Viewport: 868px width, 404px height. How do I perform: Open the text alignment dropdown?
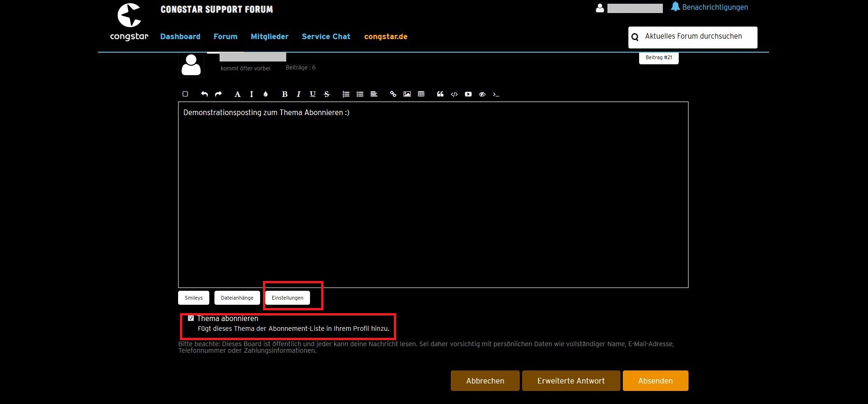(373, 94)
